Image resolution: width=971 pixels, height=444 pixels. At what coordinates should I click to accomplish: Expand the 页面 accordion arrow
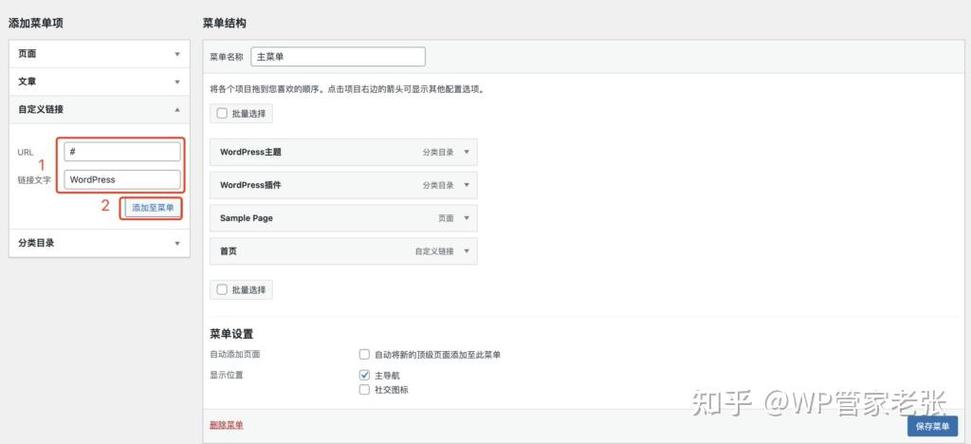click(177, 54)
